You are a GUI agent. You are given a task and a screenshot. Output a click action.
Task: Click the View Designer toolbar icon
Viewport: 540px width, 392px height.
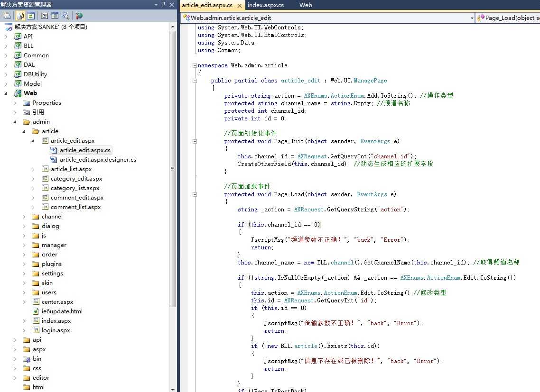[55, 16]
